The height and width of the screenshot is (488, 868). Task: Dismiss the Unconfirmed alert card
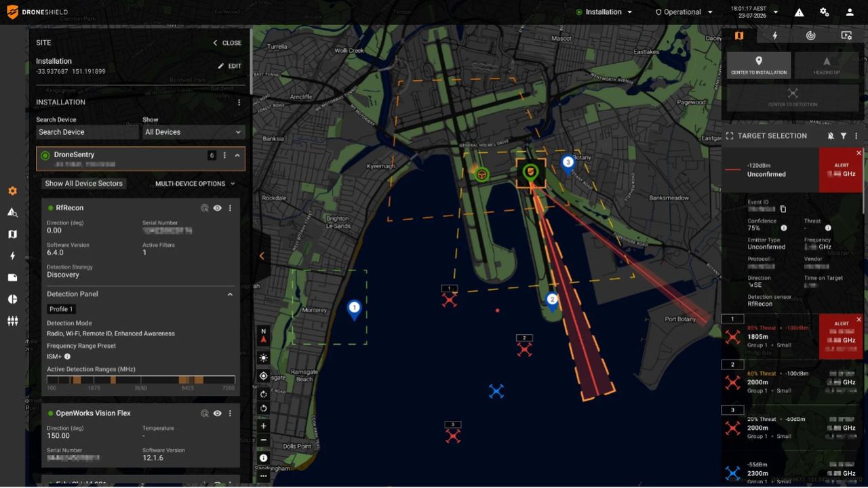coord(859,153)
